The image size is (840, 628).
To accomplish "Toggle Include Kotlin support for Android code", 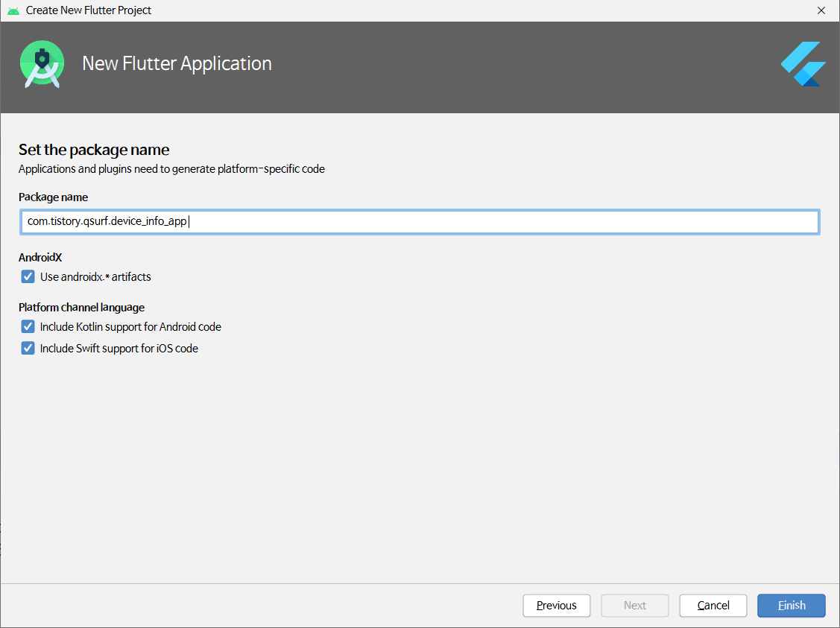I will (x=28, y=326).
